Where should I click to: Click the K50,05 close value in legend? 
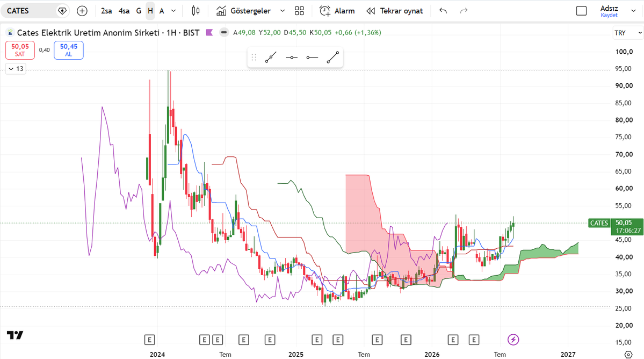(x=320, y=32)
